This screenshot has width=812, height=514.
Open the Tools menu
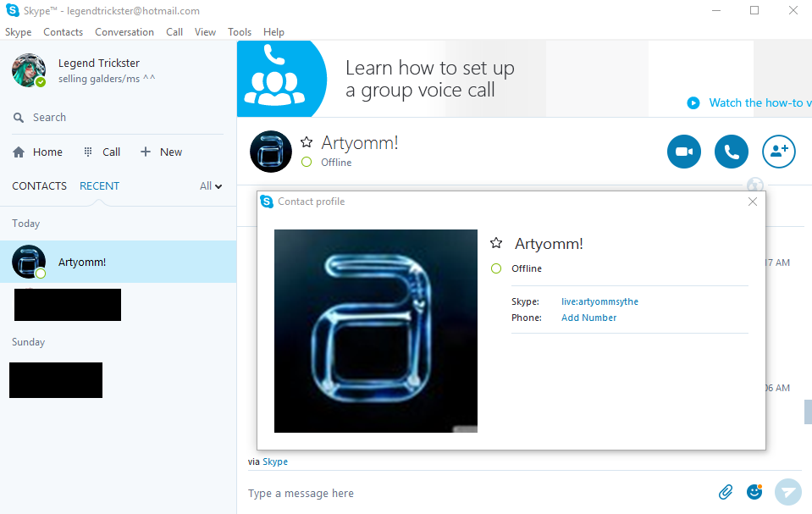(x=240, y=32)
